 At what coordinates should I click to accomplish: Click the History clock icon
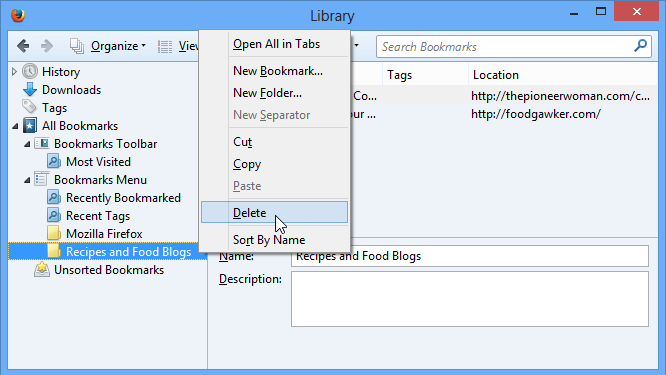30,71
